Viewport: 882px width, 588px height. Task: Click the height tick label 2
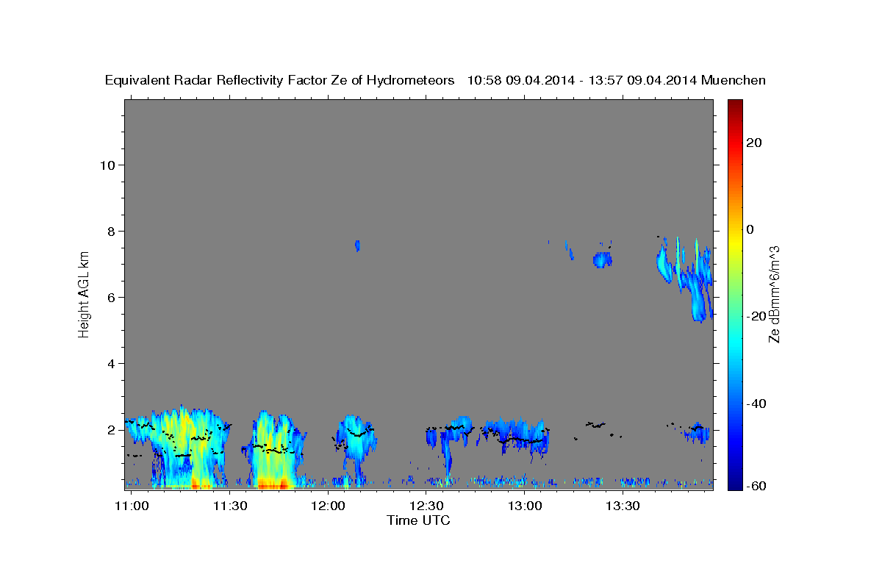[111, 430]
